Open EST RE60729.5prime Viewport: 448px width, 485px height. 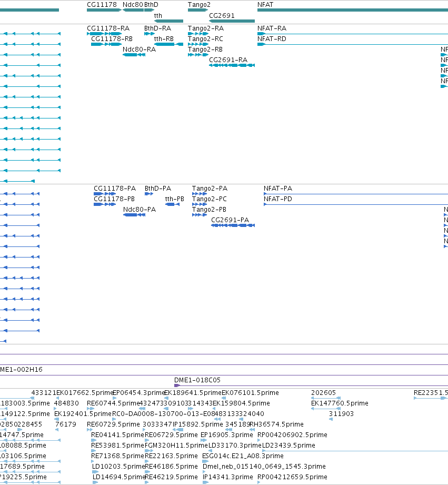point(114,424)
